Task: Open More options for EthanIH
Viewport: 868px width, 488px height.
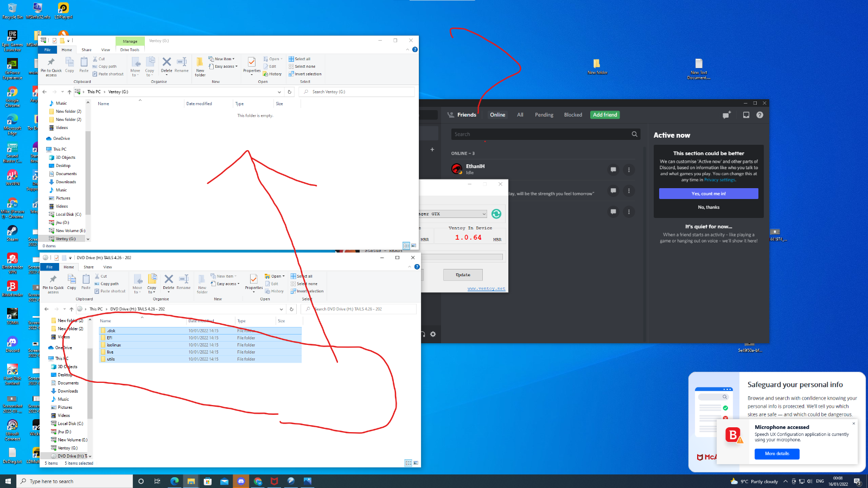Action: pyautogui.click(x=629, y=170)
